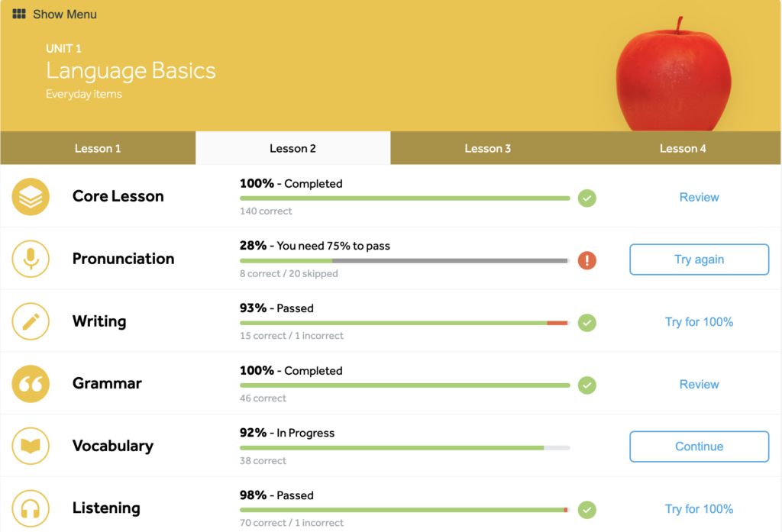This screenshot has width=782, height=532.
Task: Click the Pronunciation microphone icon
Action: point(31,260)
